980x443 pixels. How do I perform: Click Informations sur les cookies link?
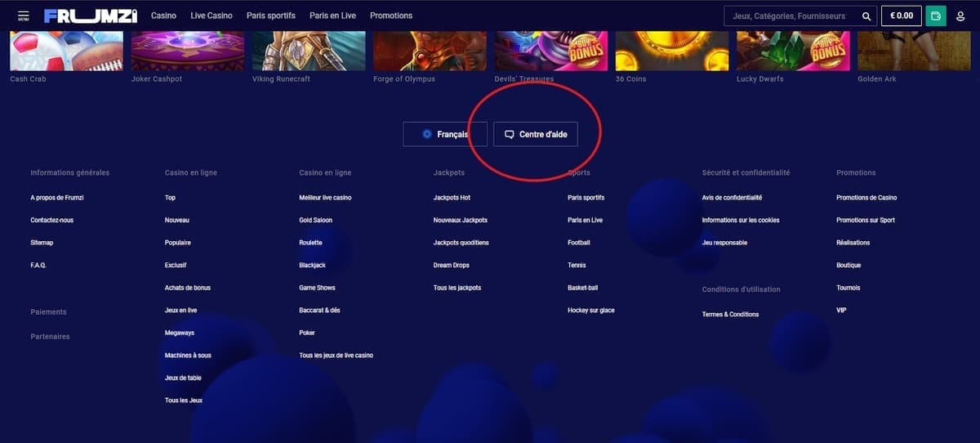click(x=741, y=220)
